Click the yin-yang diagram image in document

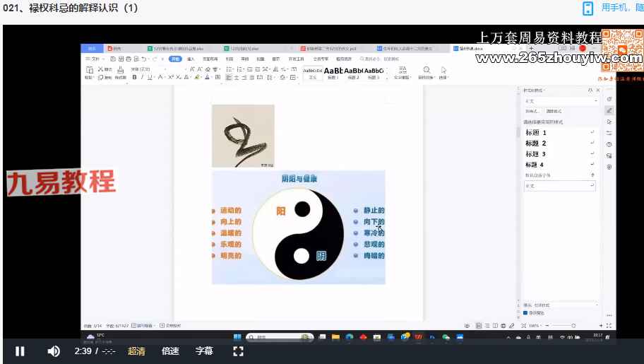pos(298,228)
